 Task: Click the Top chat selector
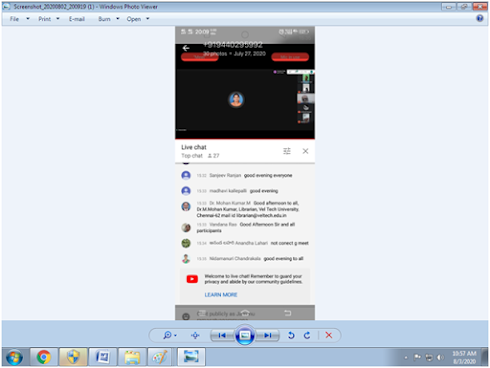tap(192, 156)
